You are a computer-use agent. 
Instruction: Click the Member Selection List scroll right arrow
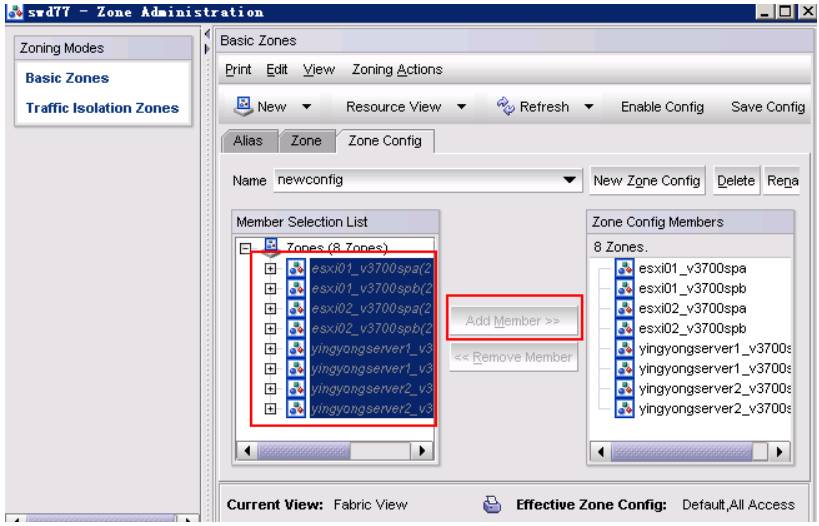click(421, 451)
